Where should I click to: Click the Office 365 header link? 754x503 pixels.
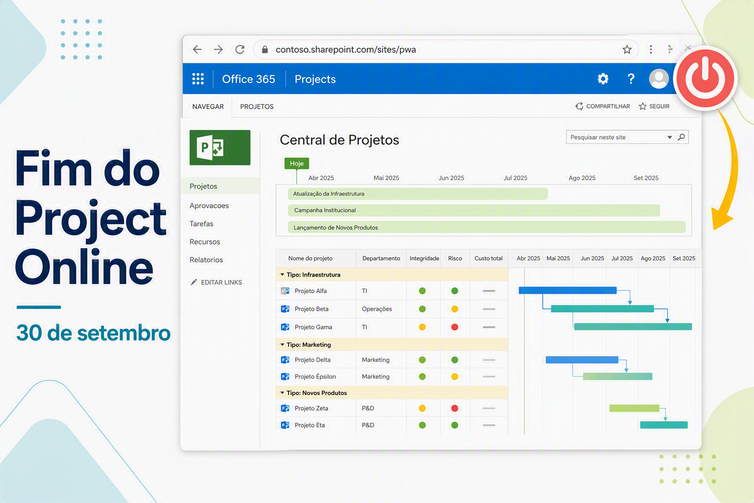248,79
